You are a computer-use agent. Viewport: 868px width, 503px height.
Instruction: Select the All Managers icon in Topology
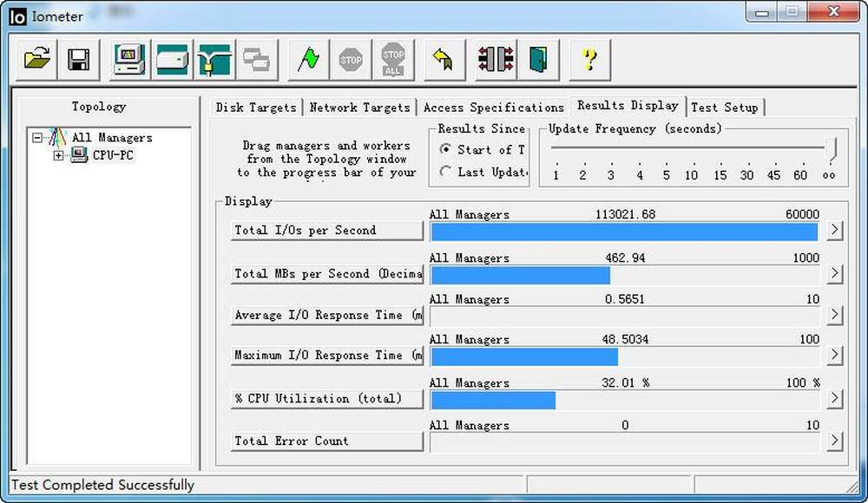point(57,137)
